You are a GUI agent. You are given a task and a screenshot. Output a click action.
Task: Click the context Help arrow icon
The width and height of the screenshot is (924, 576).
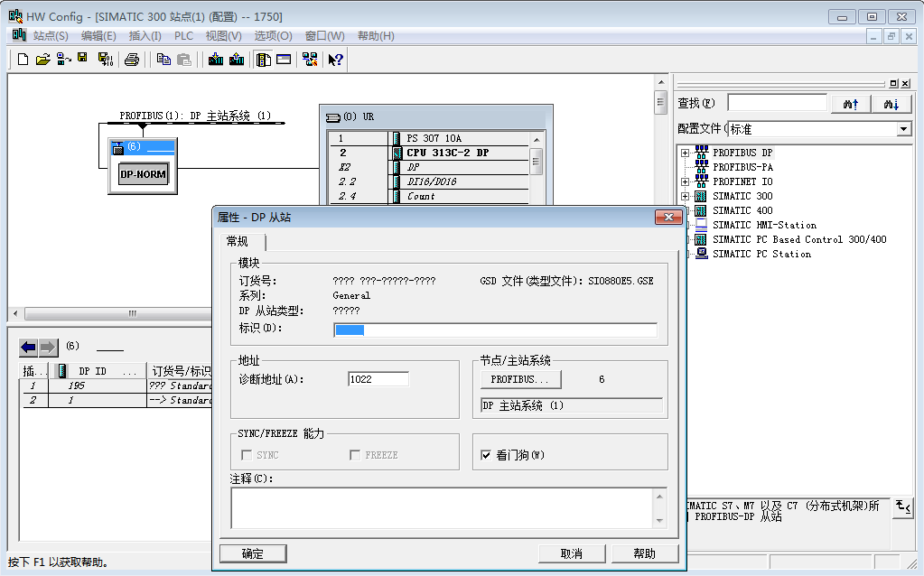(x=335, y=60)
